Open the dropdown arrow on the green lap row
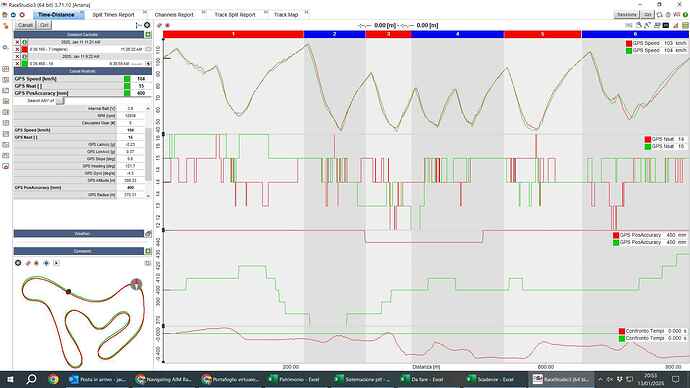690x388 pixels. point(148,64)
